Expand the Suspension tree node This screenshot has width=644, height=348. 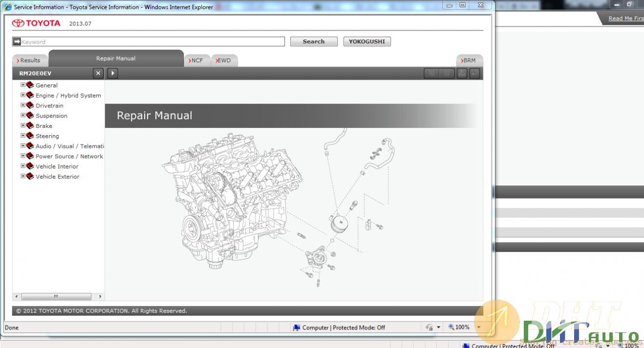[x=22, y=116]
